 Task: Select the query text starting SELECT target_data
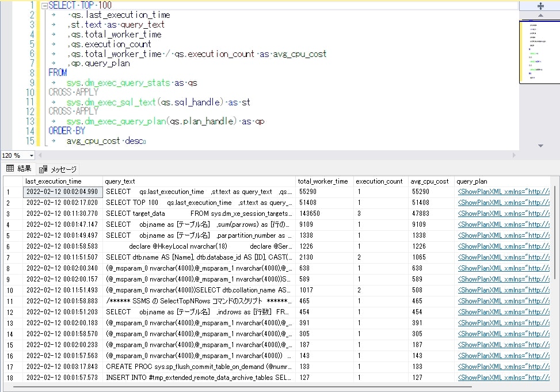coord(199,214)
